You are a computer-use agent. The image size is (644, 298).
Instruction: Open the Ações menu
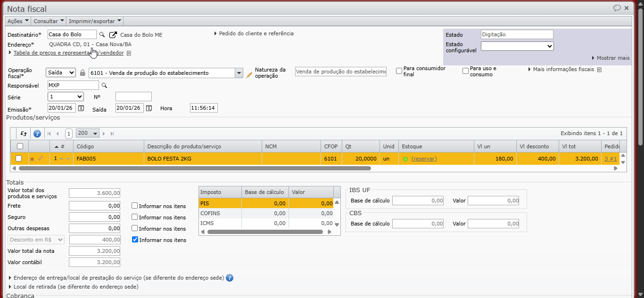[18, 21]
